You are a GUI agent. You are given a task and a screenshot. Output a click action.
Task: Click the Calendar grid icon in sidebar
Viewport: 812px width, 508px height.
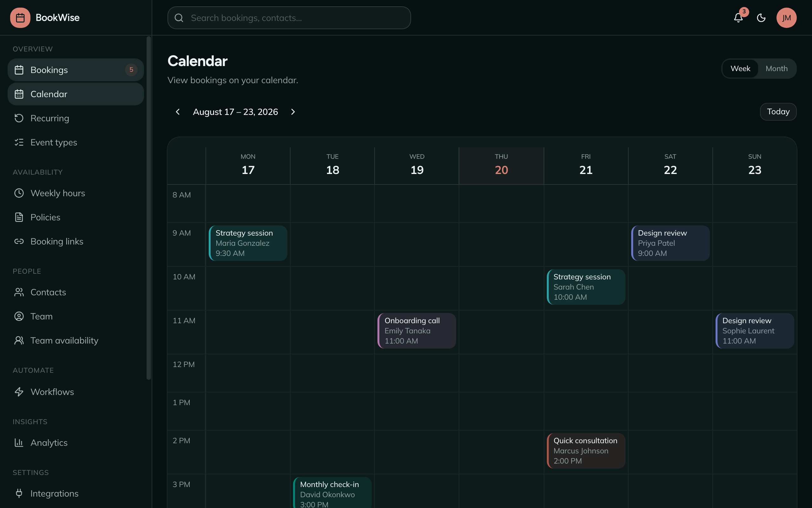pos(19,94)
